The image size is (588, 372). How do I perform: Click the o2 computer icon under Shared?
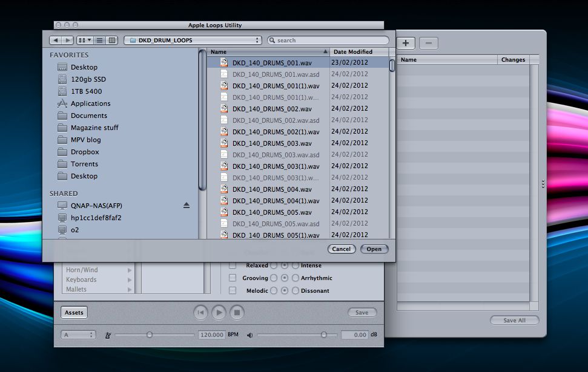(x=62, y=230)
